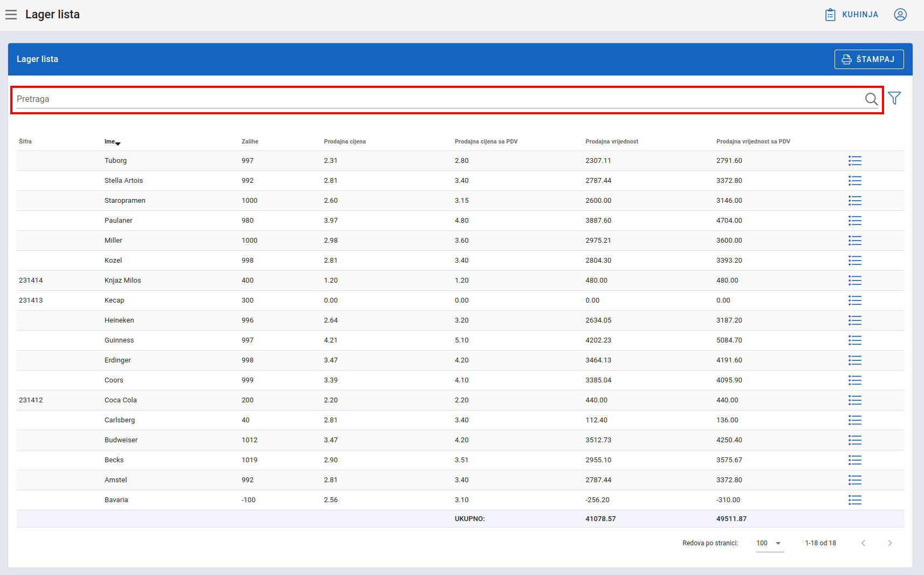Open rows per page dropdown showing 100
This screenshot has height=575, width=924.
click(x=770, y=543)
